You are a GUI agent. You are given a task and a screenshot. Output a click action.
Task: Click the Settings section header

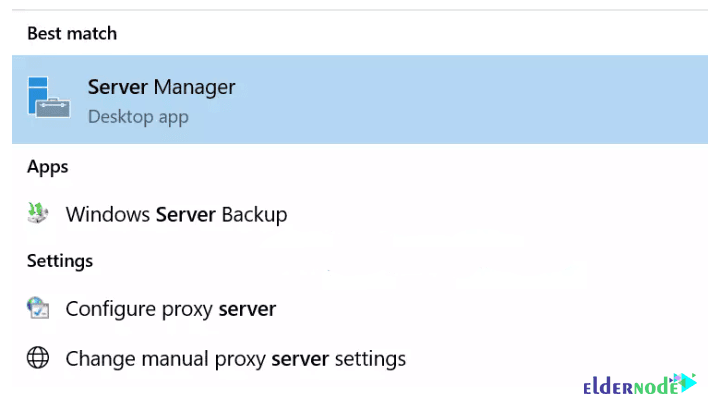point(60,261)
